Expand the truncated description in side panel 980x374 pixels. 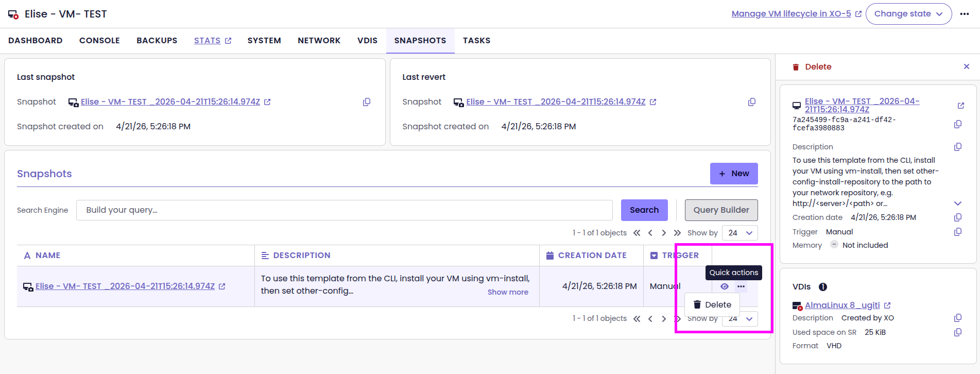(957, 203)
